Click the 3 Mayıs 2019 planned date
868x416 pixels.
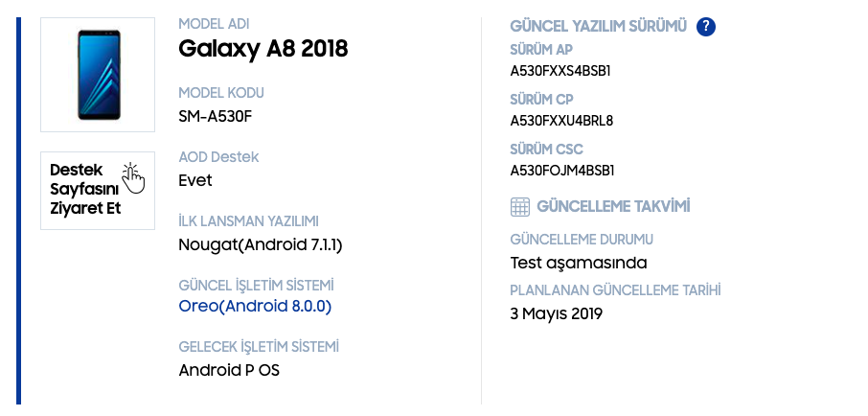pos(557,314)
